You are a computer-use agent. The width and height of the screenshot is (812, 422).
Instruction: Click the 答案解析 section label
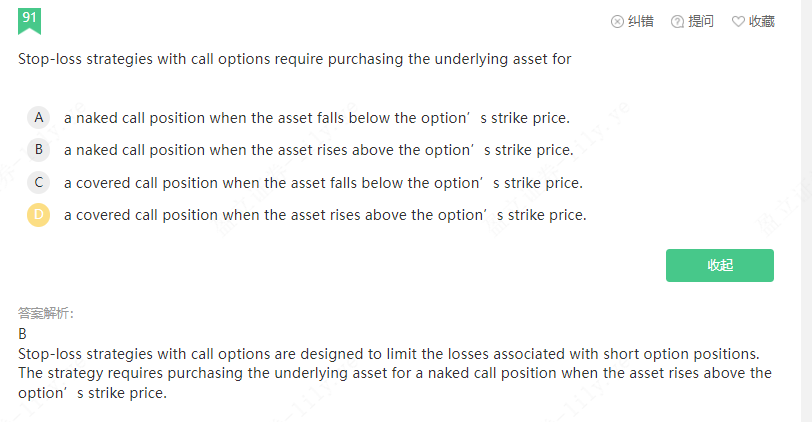45,313
